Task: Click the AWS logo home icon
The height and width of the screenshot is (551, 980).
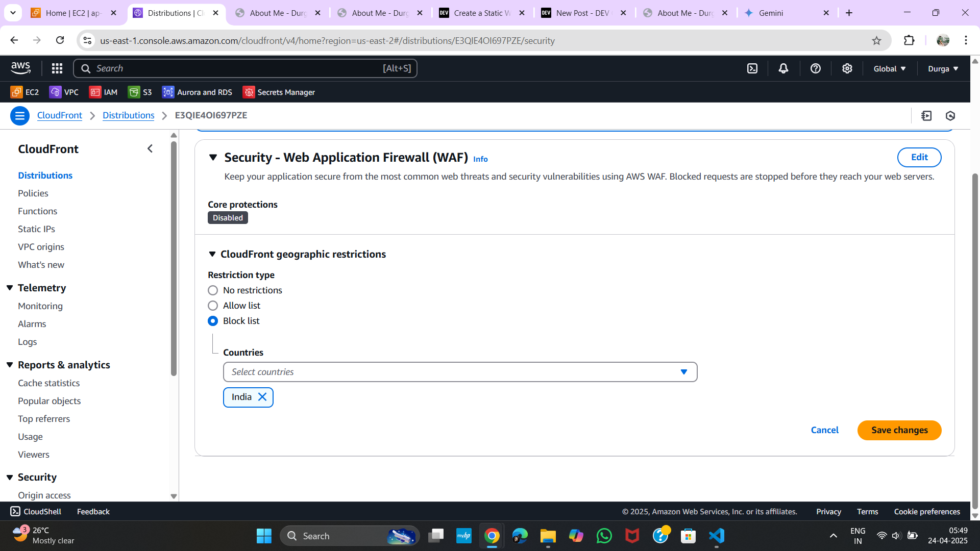Action: [x=21, y=68]
